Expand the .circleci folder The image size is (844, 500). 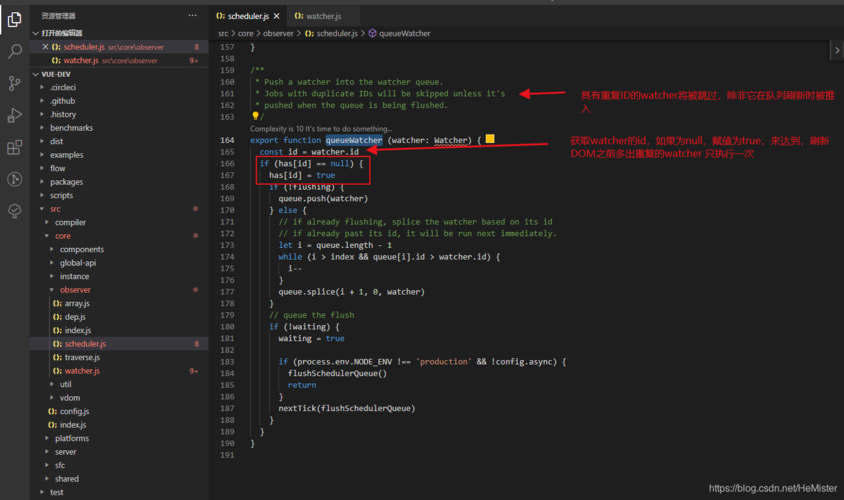point(63,87)
